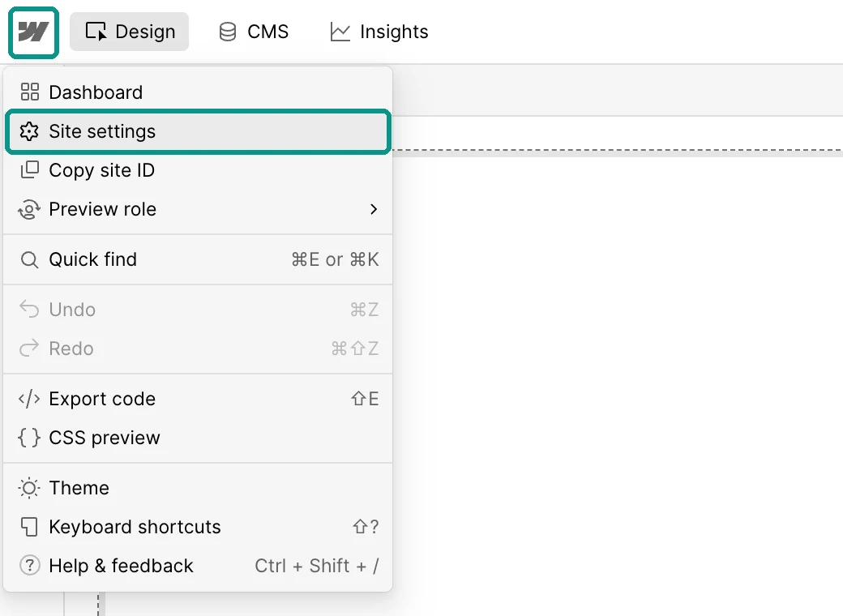Screen dimensions: 843x616
Task: Click the Redo arrow icon
Action: point(29,349)
